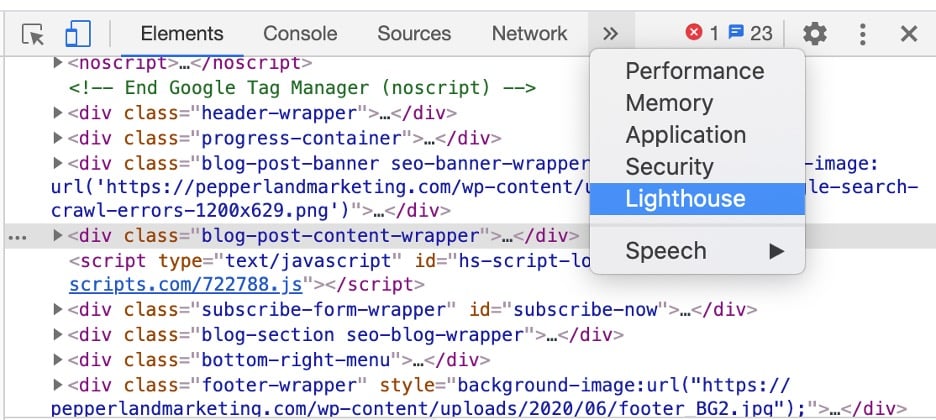Close the DevTools panel
936x420 pixels.
click(909, 34)
